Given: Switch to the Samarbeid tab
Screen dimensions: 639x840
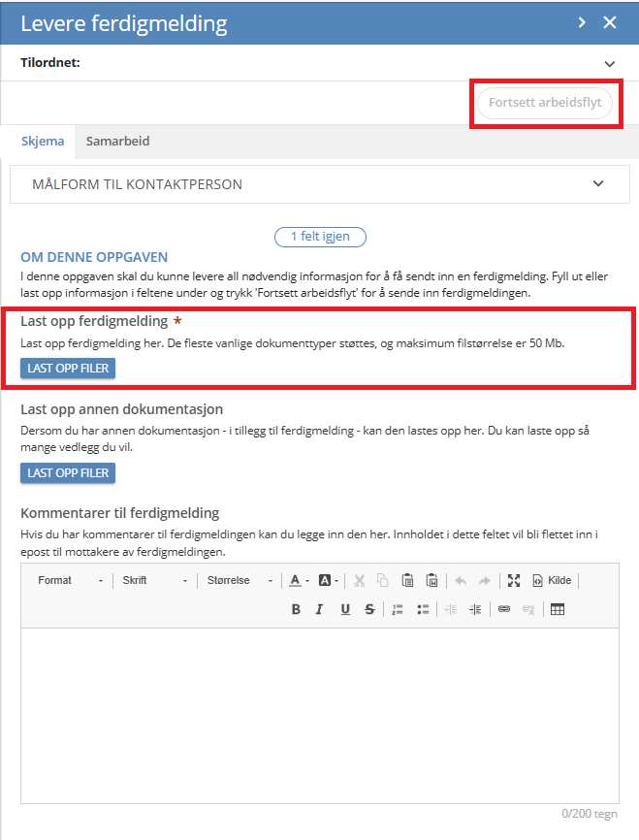Looking at the screenshot, I should tap(117, 141).
